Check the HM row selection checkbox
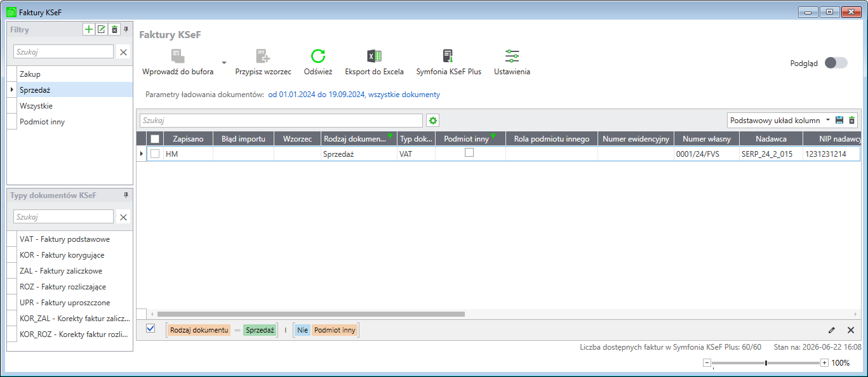This screenshot has height=377, width=868. click(155, 154)
